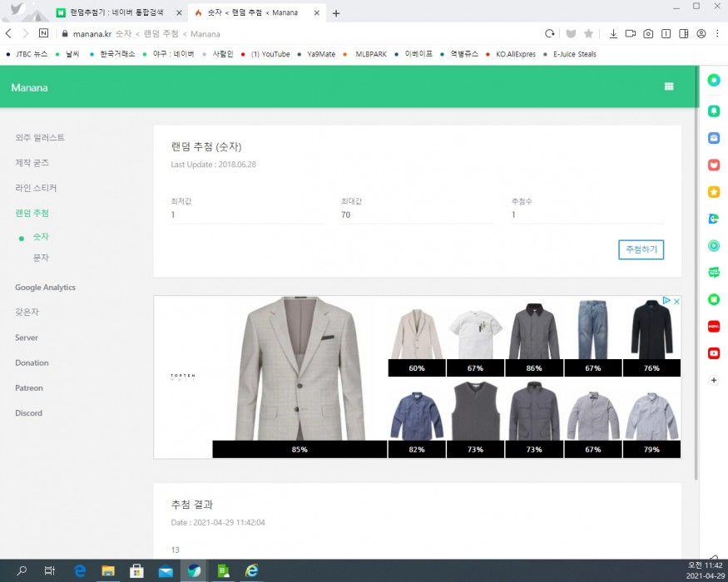Image resolution: width=728 pixels, height=582 pixels.
Task: Select the 문자 submenu item
Action: click(41, 257)
